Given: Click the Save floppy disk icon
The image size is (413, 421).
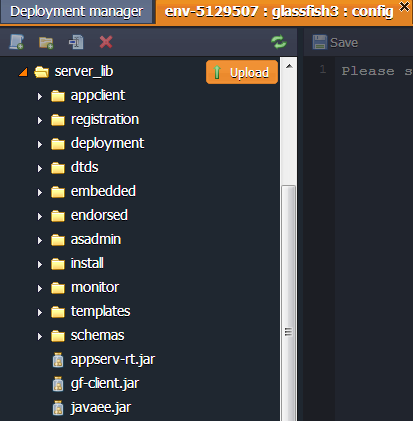Looking at the screenshot, I should [319, 42].
